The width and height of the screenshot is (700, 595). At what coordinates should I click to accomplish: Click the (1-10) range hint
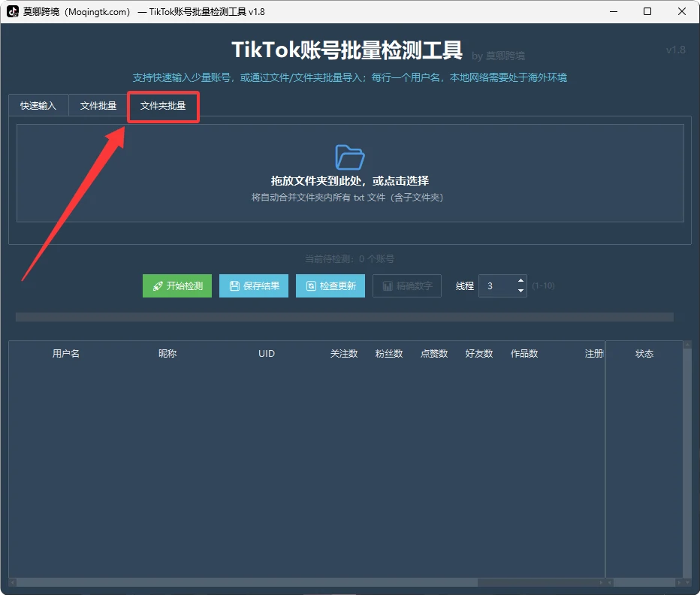tap(543, 286)
